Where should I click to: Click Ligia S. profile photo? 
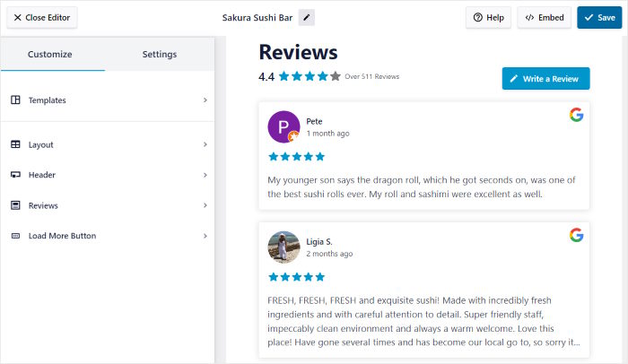point(283,247)
